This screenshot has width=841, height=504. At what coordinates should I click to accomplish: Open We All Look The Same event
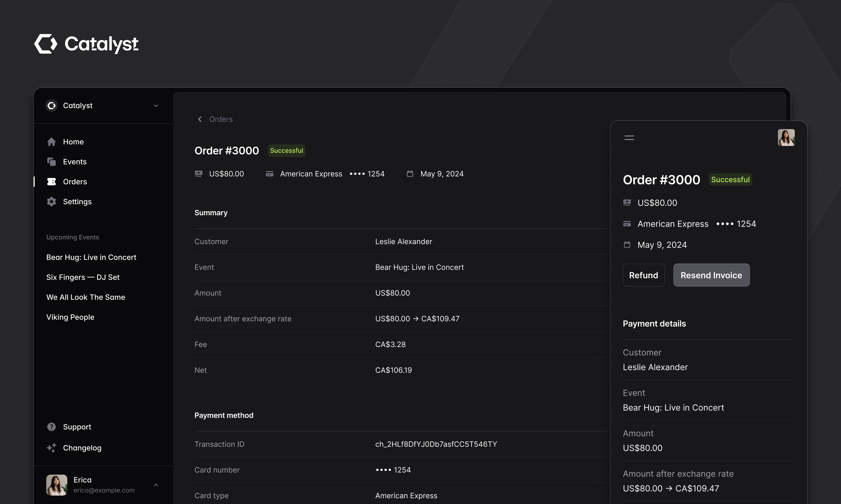85,297
